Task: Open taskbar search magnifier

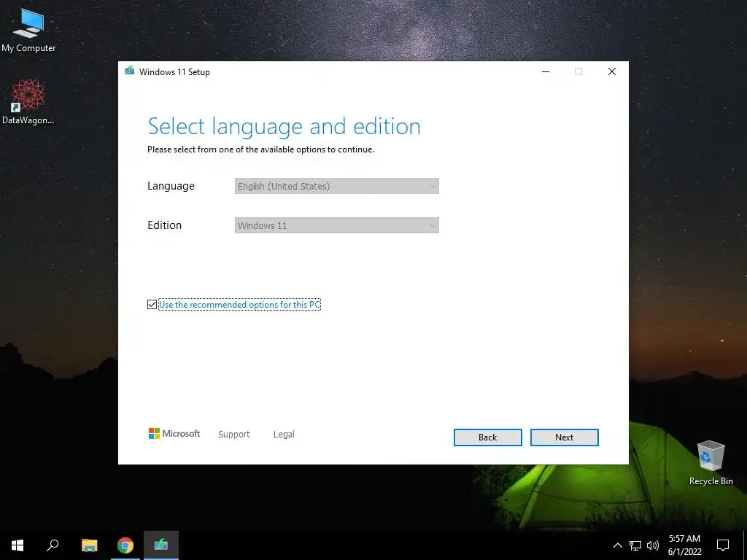Action: (53, 545)
